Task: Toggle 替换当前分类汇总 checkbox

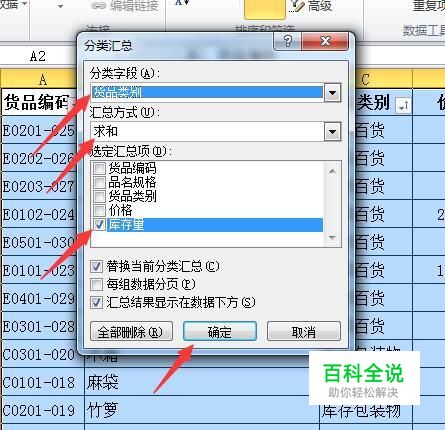Action: tap(96, 266)
